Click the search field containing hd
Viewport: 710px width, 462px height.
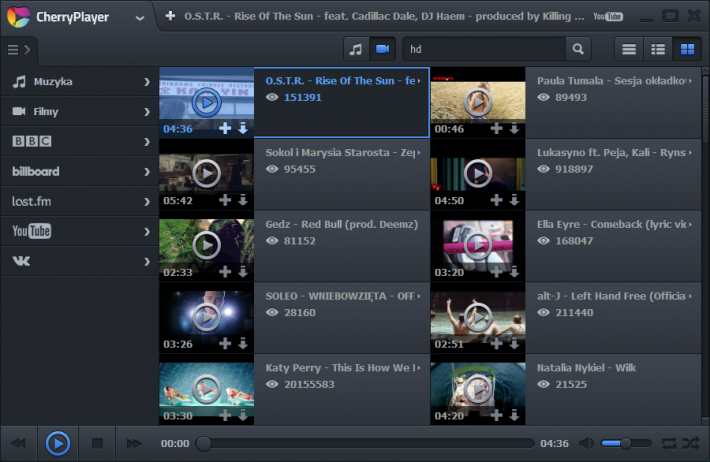pos(484,49)
